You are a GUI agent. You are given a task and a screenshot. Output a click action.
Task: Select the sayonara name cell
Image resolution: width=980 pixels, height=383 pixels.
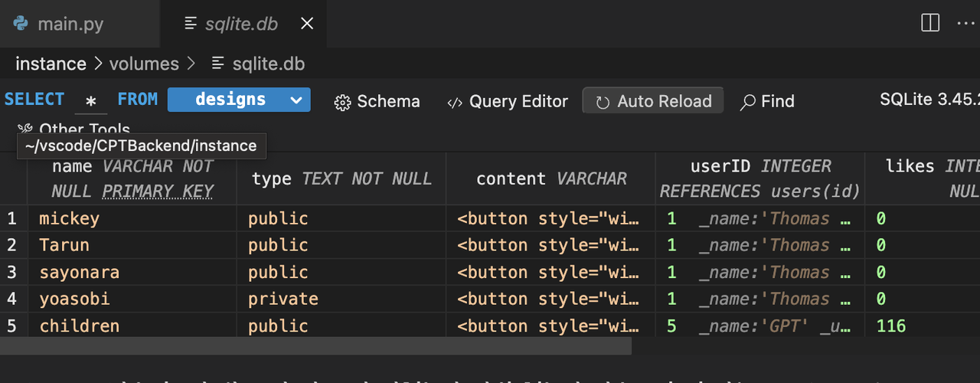tap(132, 272)
